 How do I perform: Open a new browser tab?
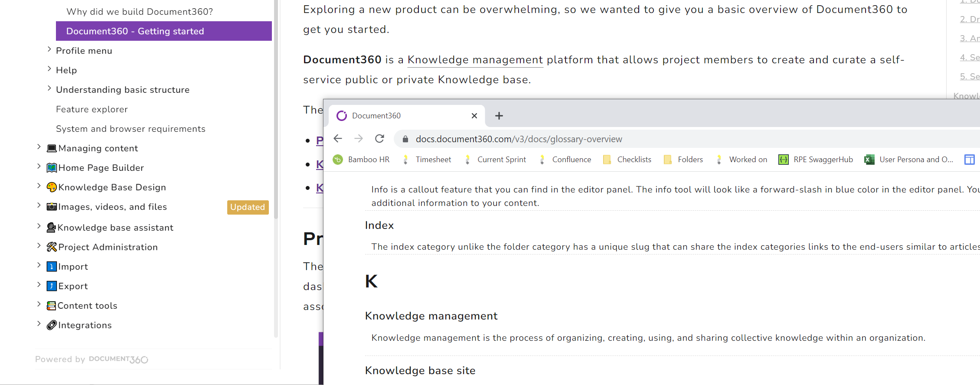499,116
